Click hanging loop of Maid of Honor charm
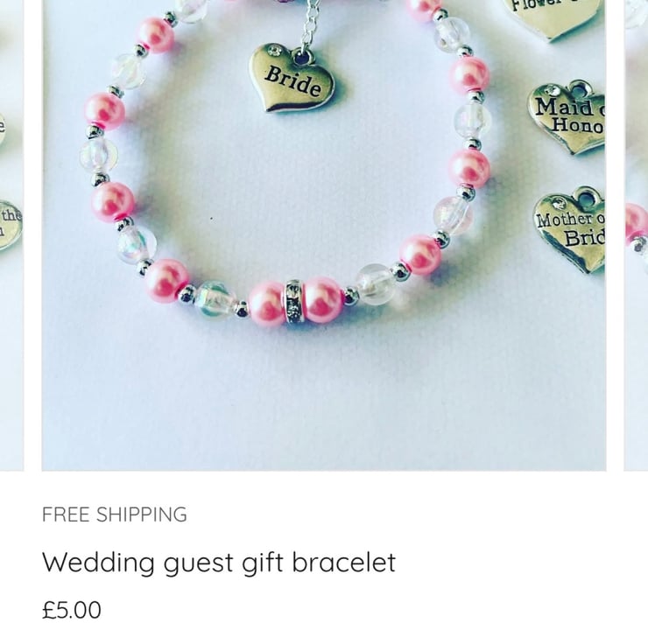648x644 pixels. tap(581, 87)
